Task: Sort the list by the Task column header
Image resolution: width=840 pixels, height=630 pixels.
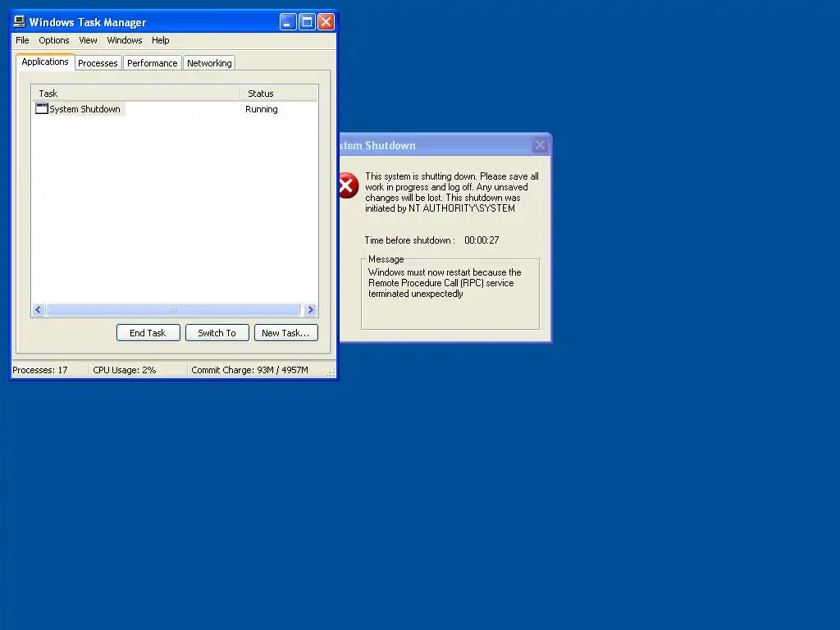Action: point(136,94)
